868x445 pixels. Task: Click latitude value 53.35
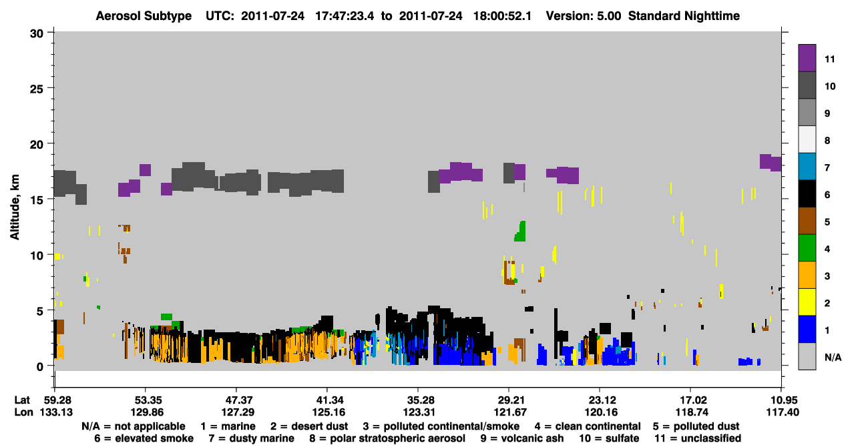coord(145,400)
